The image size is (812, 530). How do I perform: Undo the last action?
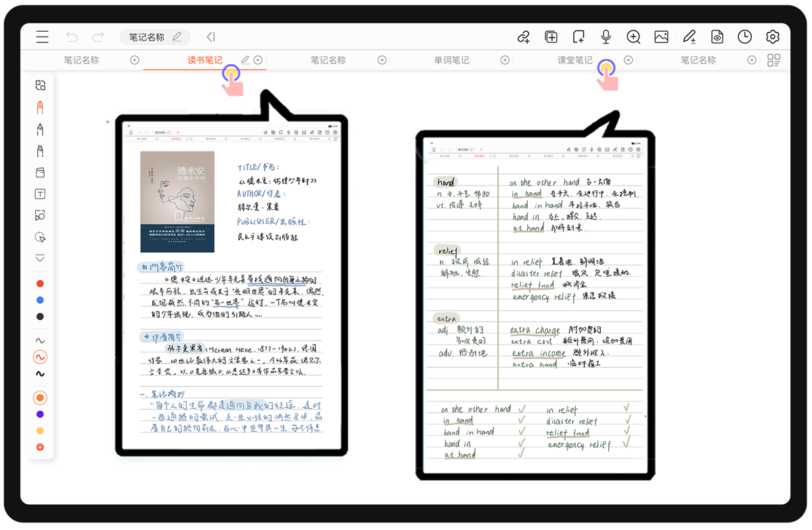coord(72,37)
